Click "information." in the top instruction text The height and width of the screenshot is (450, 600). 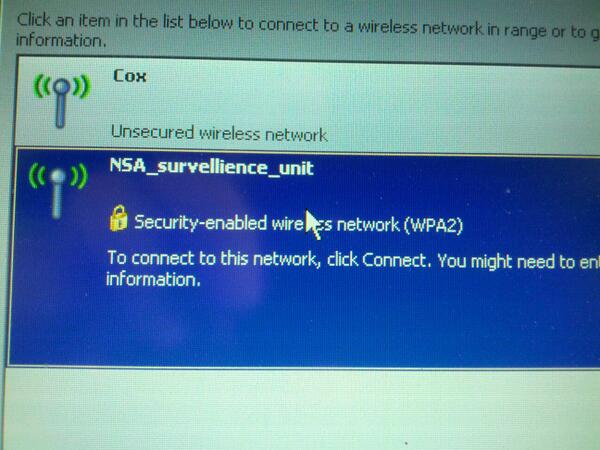[61, 40]
